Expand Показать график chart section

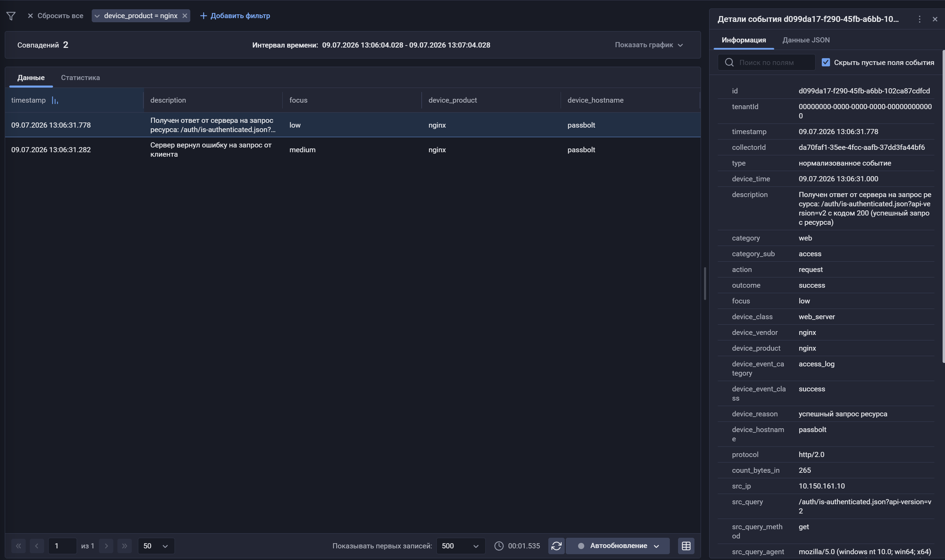pyautogui.click(x=649, y=45)
